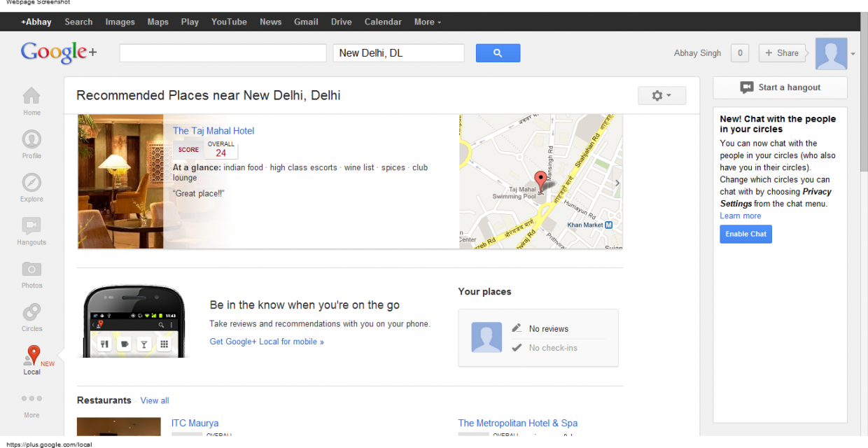The height and width of the screenshot is (448, 868).
Task: Expand the settings gear dropdown
Action: tap(661, 96)
